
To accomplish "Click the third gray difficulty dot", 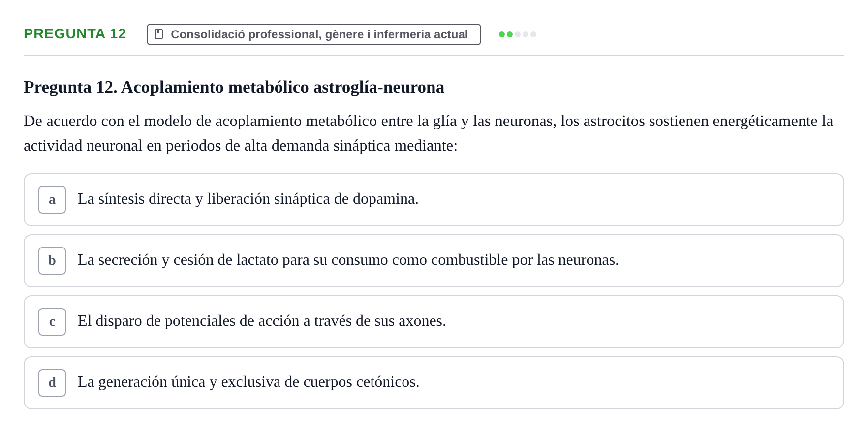I will 518,34.
